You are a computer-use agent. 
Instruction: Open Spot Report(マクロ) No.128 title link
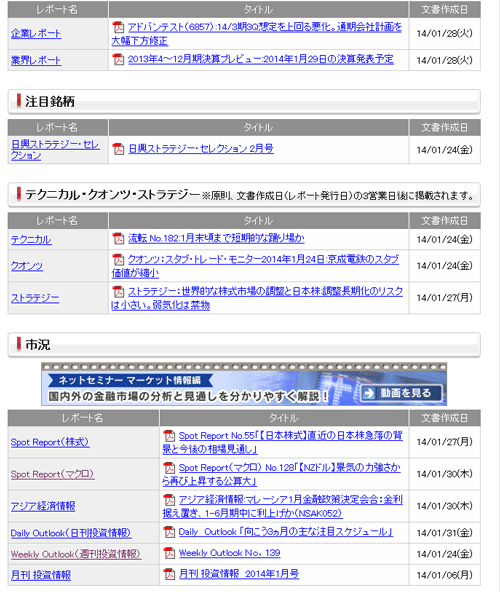[281, 475]
